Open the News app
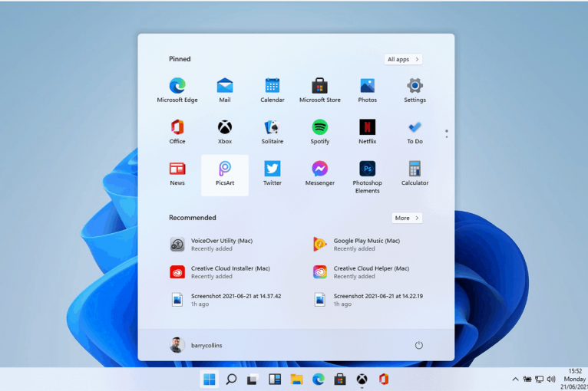Image resolution: width=588 pixels, height=391 pixels. pyautogui.click(x=177, y=173)
